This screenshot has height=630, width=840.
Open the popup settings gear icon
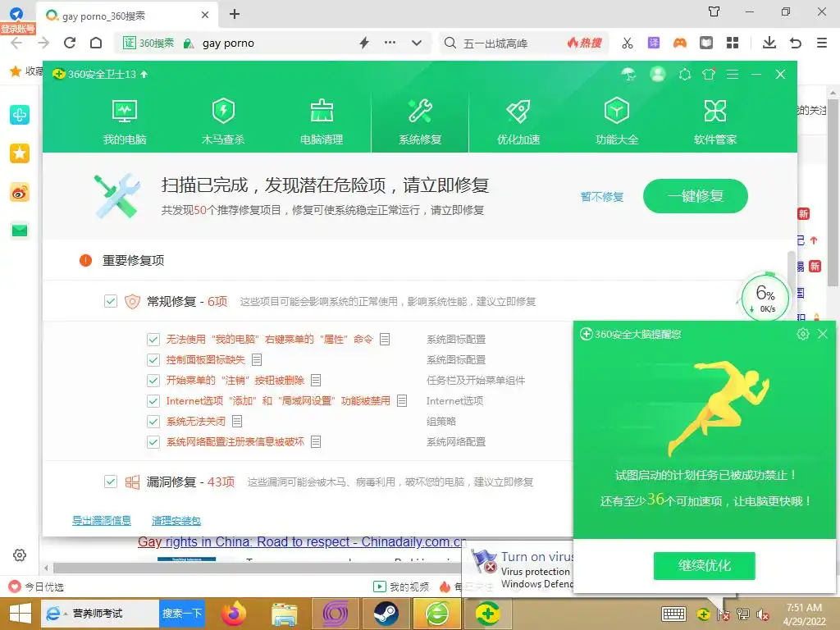click(802, 334)
